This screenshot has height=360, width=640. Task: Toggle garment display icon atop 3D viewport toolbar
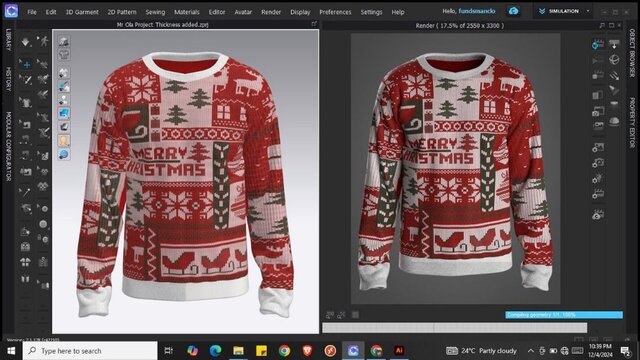pos(64,41)
